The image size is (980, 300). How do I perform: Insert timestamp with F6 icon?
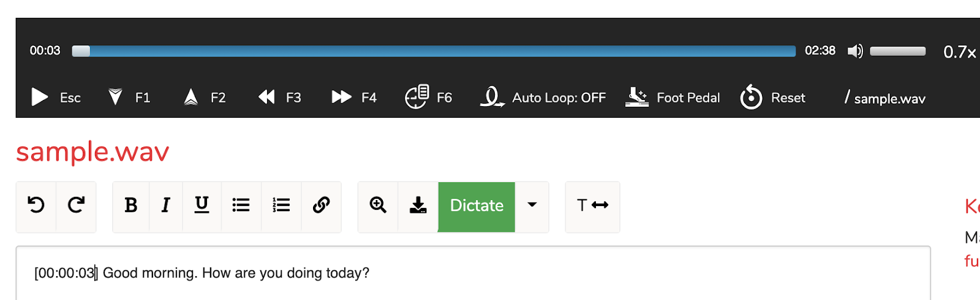pos(417,97)
